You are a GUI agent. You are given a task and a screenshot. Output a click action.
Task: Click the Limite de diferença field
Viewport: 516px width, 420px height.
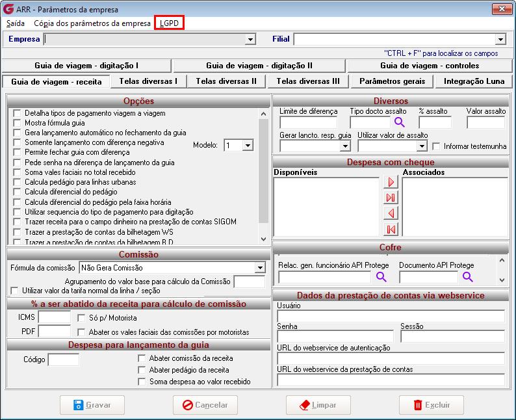coord(308,122)
